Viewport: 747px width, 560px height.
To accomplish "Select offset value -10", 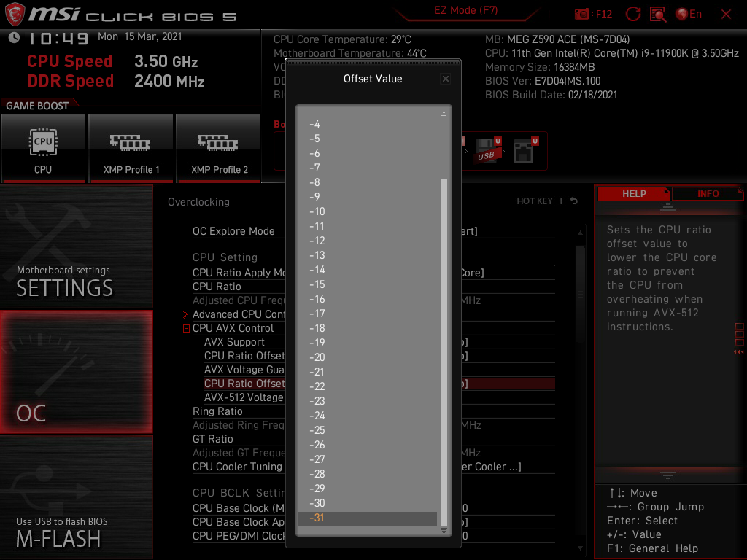I will [368, 211].
